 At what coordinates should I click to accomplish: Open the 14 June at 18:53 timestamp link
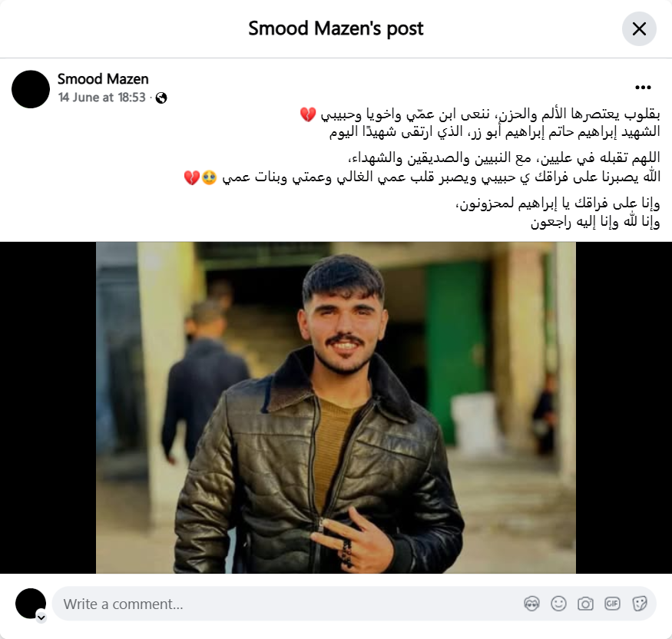[x=102, y=98]
